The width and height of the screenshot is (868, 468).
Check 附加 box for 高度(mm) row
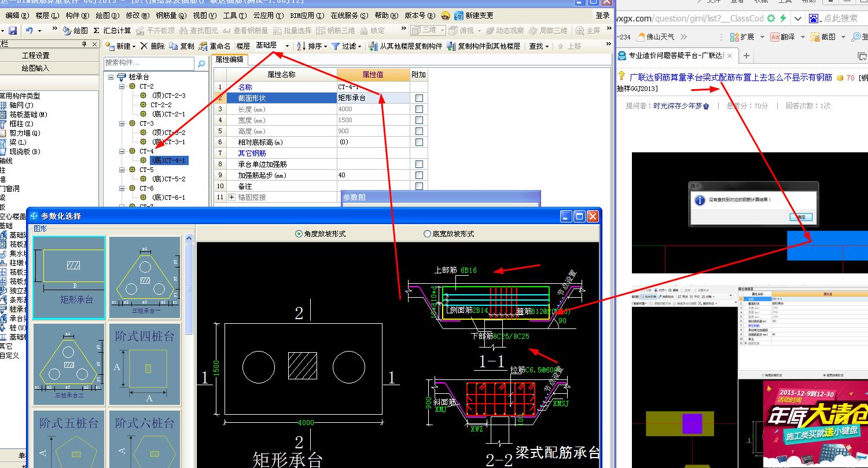point(419,131)
